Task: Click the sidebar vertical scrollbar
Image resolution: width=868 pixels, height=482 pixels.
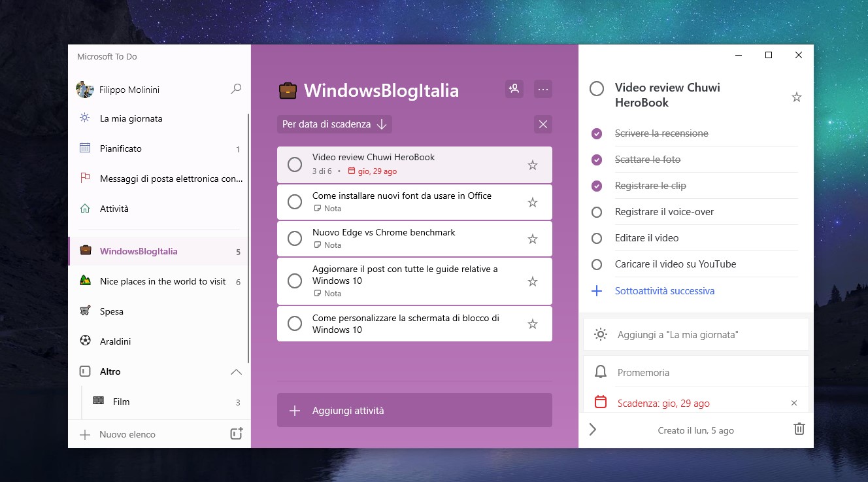Action: coord(248,237)
